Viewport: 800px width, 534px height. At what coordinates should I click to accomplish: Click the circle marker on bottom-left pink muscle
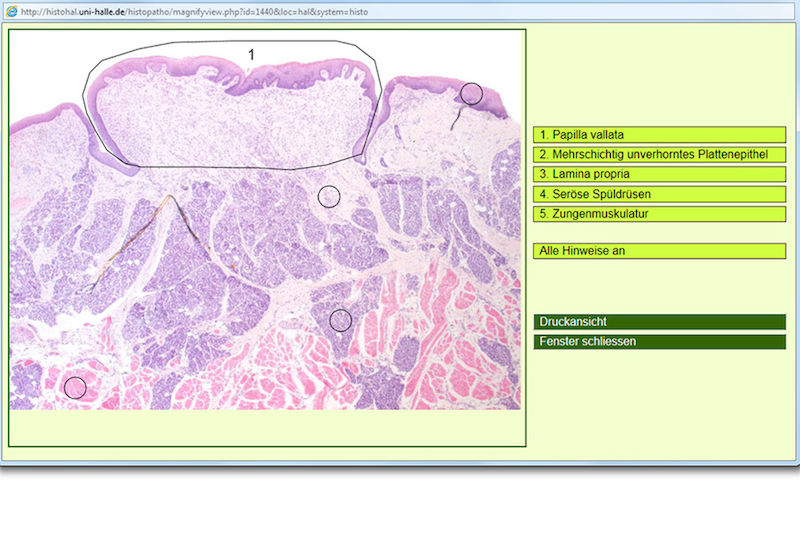point(75,387)
